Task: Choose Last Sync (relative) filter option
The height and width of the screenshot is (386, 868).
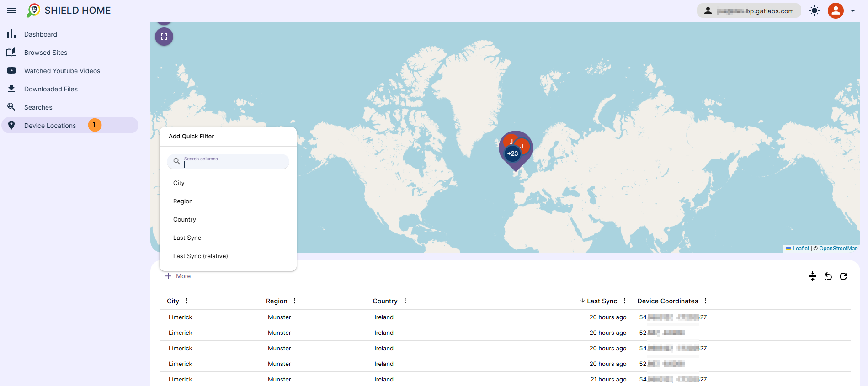Action: pyautogui.click(x=228, y=256)
